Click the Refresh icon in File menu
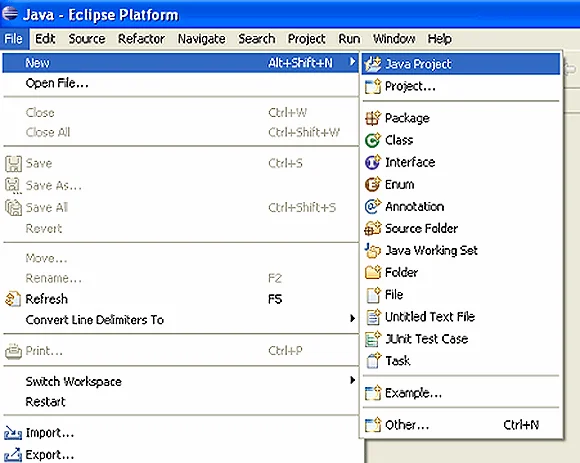The image size is (580, 463). pyautogui.click(x=13, y=299)
